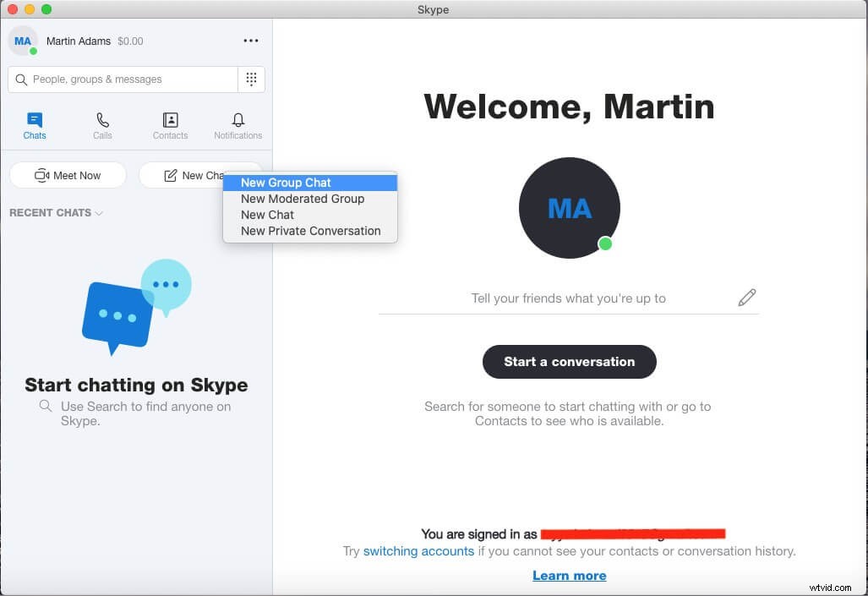
Task: Open the Contacts section icon
Action: 170,120
